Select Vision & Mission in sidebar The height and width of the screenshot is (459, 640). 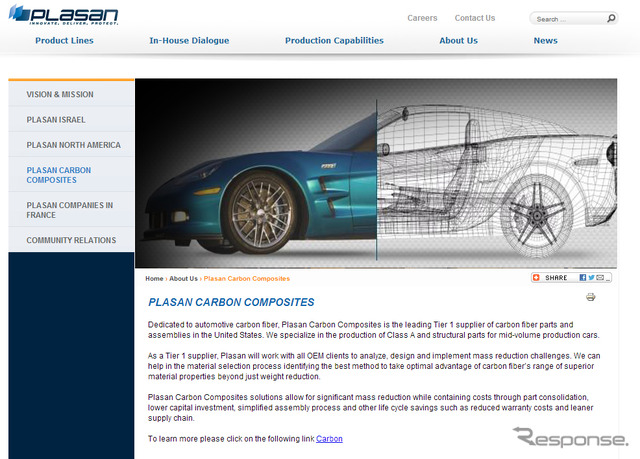coord(71,94)
